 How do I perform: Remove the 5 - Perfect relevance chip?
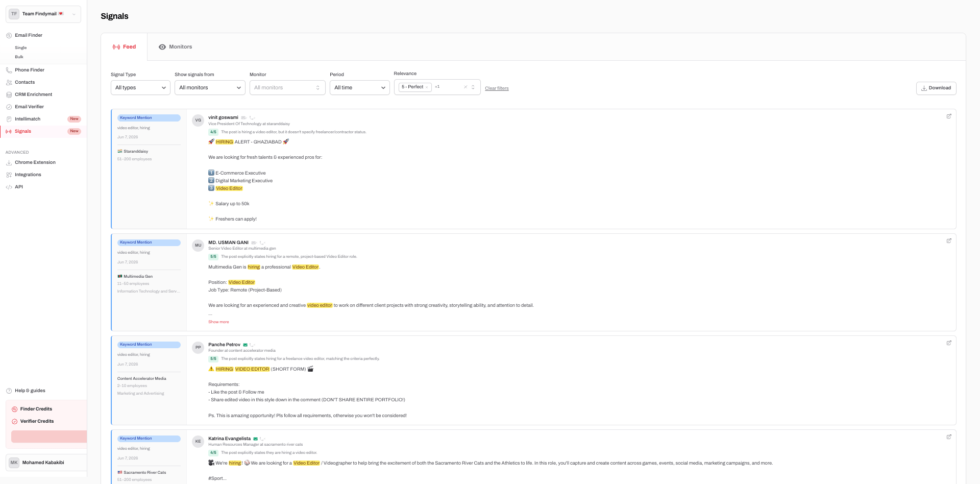point(427,87)
